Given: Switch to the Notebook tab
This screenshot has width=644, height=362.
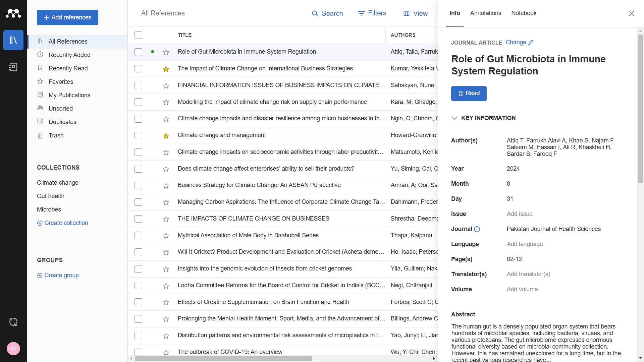Looking at the screenshot, I should pyautogui.click(x=524, y=13).
